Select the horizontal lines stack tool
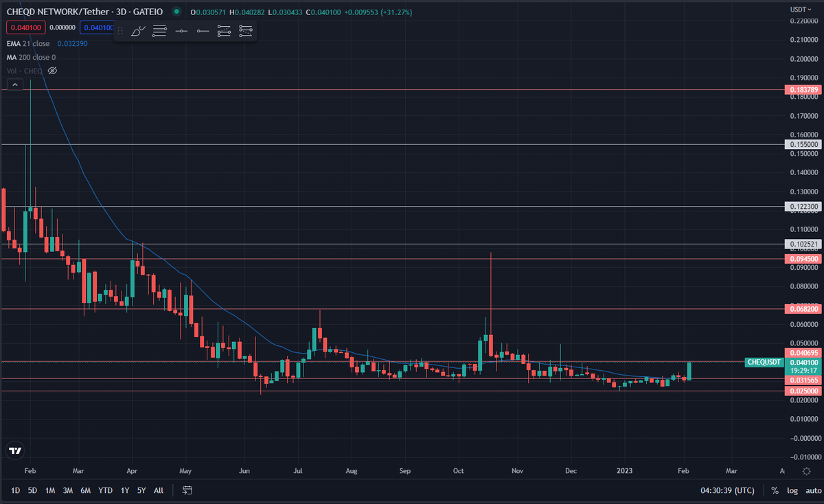This screenshot has height=504, width=824. [159, 31]
